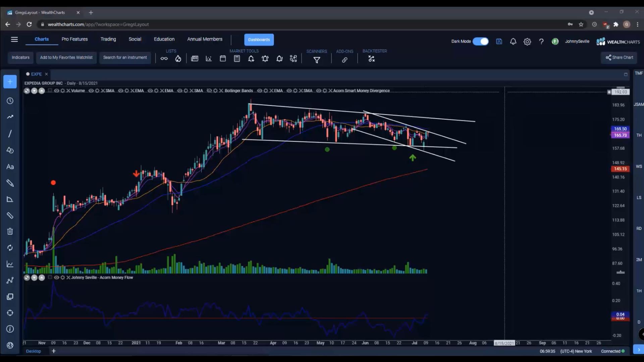The image size is (644, 362).
Task: Select the Aa text annotation tool
Action: tap(10, 167)
